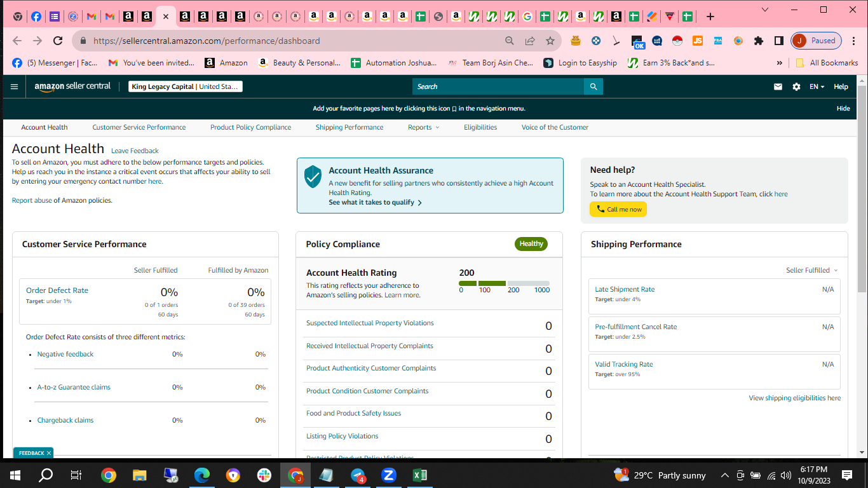Show hidden bookmarks with the double chevron

tap(780, 63)
